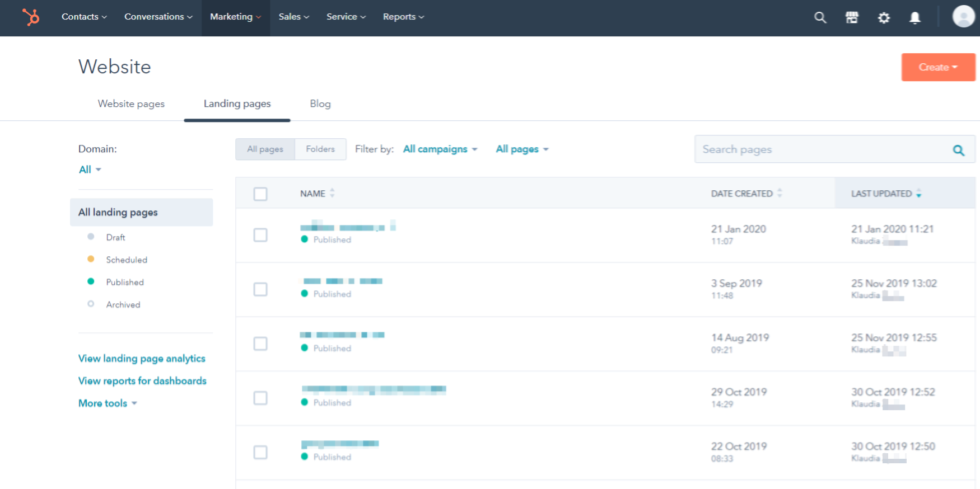
Task: Focus the Search pages input field
Action: (820, 149)
